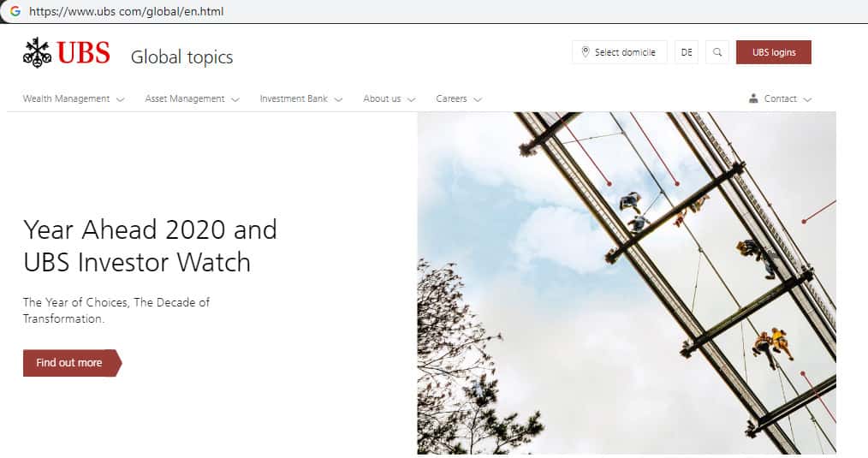This screenshot has height=458, width=868.
Task: Open the Wealth Management menu
Action: click(74, 98)
